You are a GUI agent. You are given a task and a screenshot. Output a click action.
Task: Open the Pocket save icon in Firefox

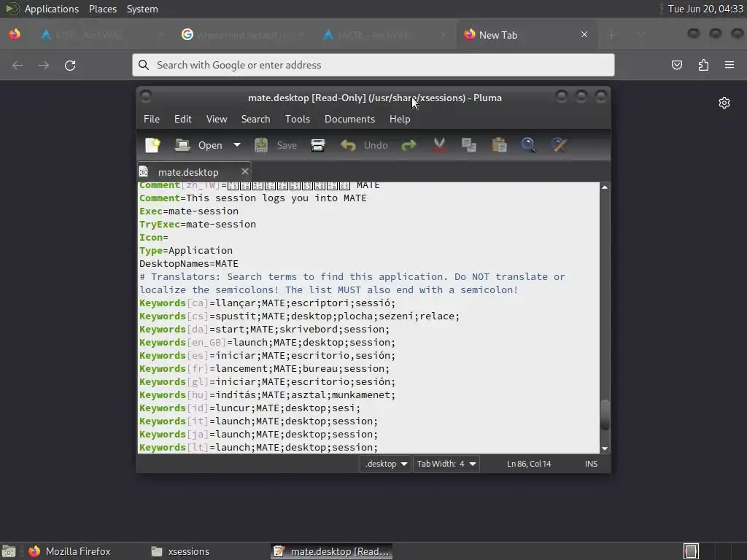tap(677, 65)
